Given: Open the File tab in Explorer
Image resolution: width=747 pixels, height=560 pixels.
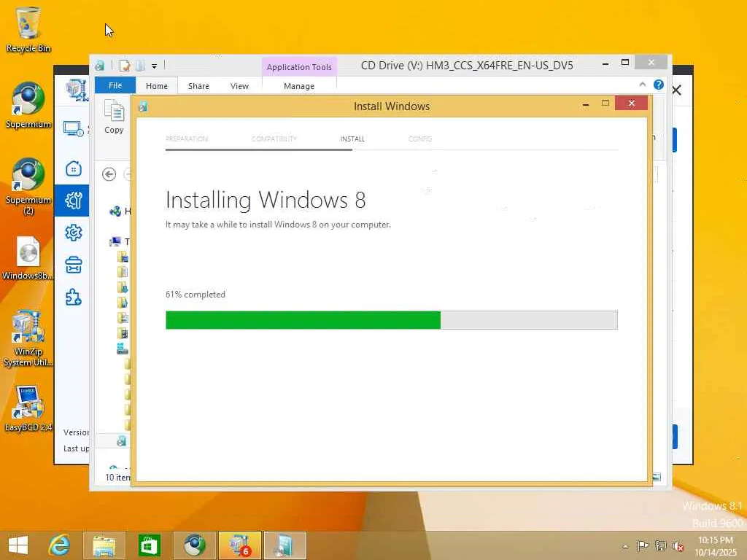Looking at the screenshot, I should click(115, 85).
